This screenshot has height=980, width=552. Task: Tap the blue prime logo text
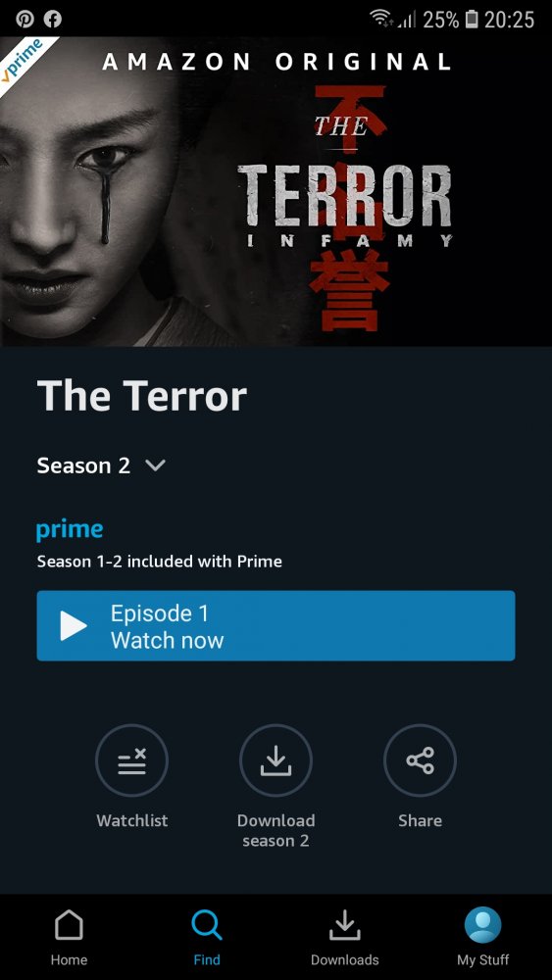70,530
